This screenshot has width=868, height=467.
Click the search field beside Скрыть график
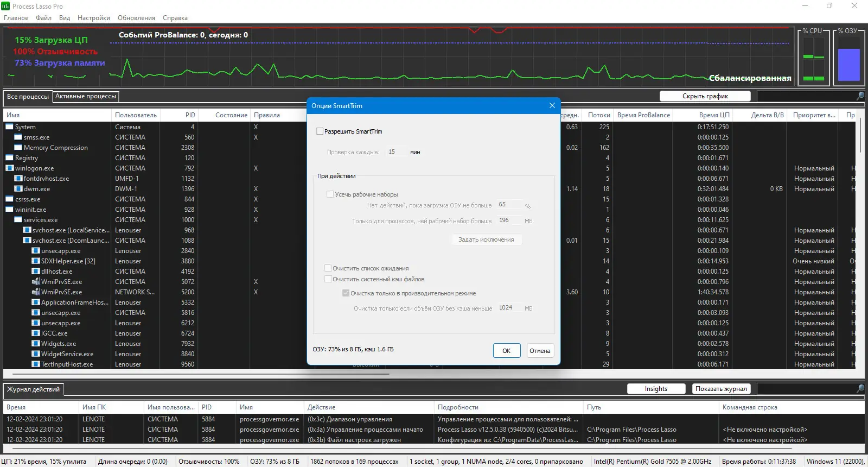[x=806, y=96]
